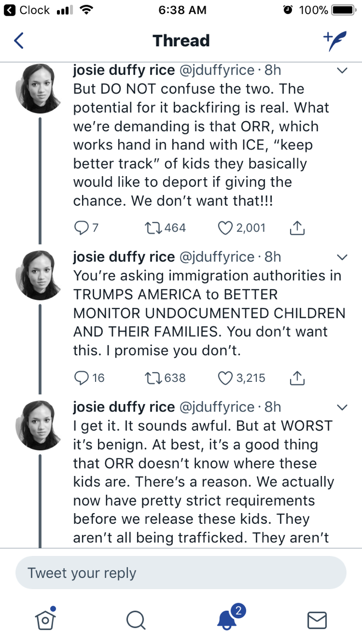Open the Direct Messages envelope tab
362x644 pixels.
(317, 620)
